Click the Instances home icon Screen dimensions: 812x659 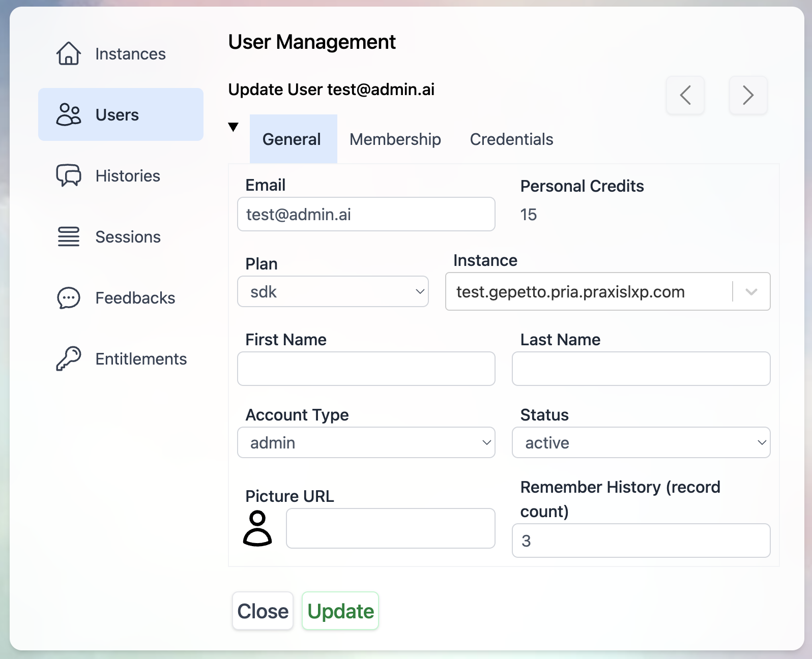[x=68, y=53]
